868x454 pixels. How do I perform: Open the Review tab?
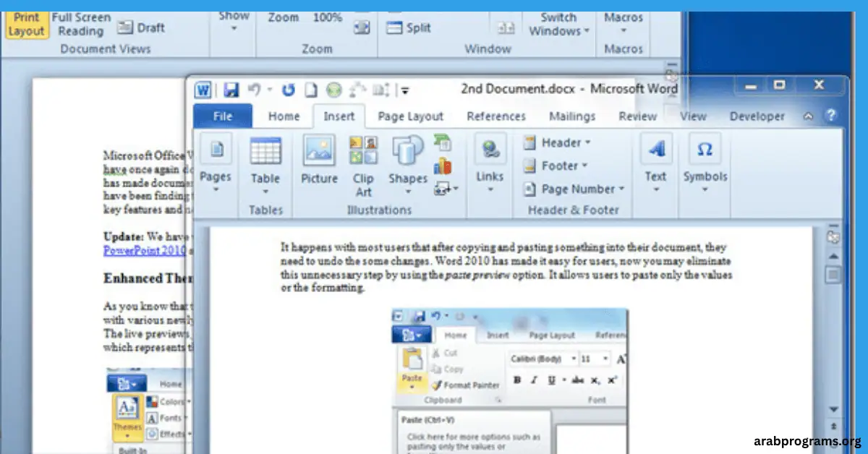click(x=637, y=116)
